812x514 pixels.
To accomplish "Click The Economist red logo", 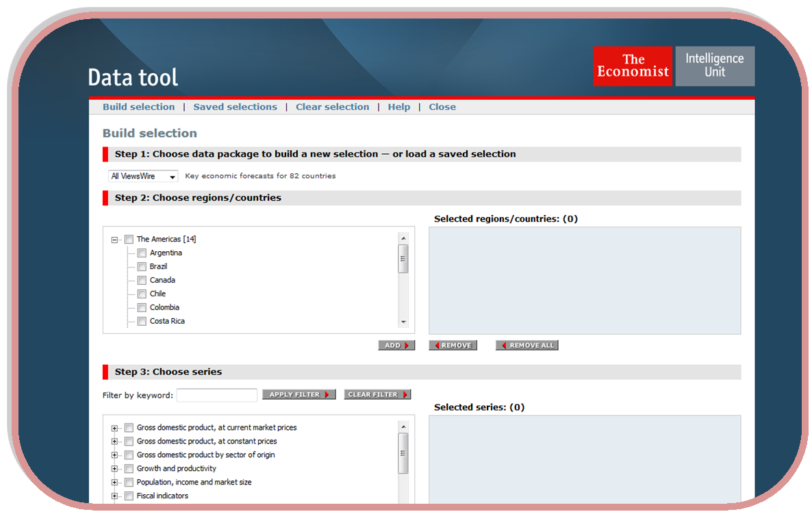I will pyautogui.click(x=632, y=66).
